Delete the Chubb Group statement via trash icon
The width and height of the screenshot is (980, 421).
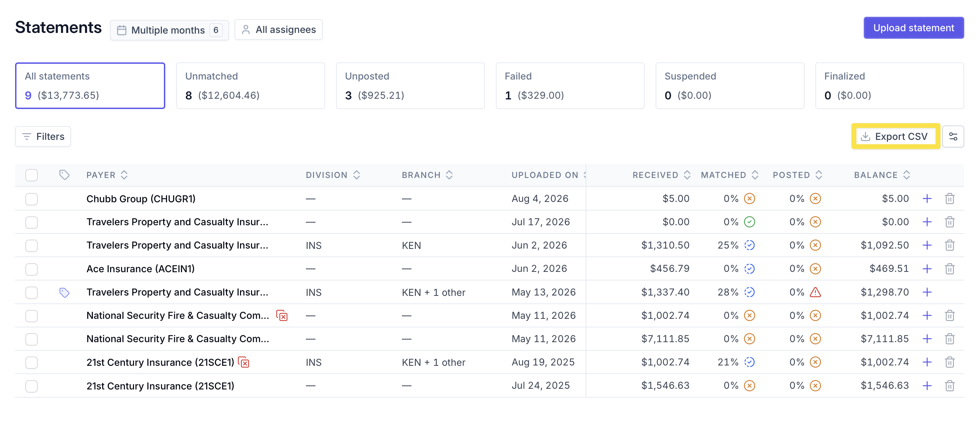(949, 199)
